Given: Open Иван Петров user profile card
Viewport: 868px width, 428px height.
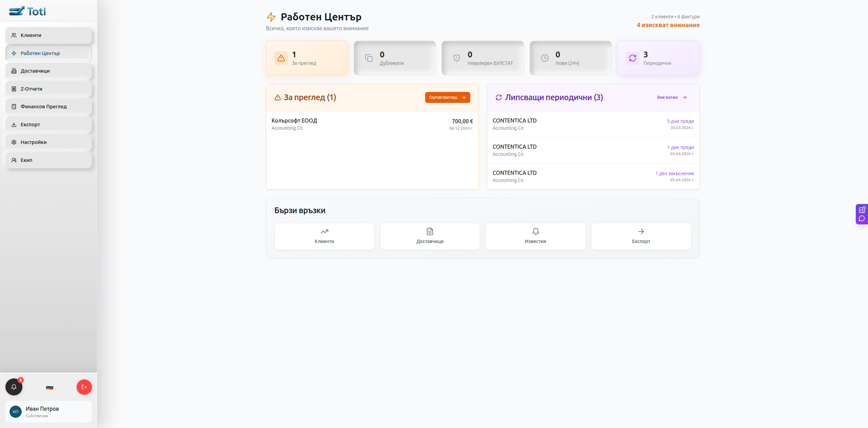Looking at the screenshot, I should 48,412.
